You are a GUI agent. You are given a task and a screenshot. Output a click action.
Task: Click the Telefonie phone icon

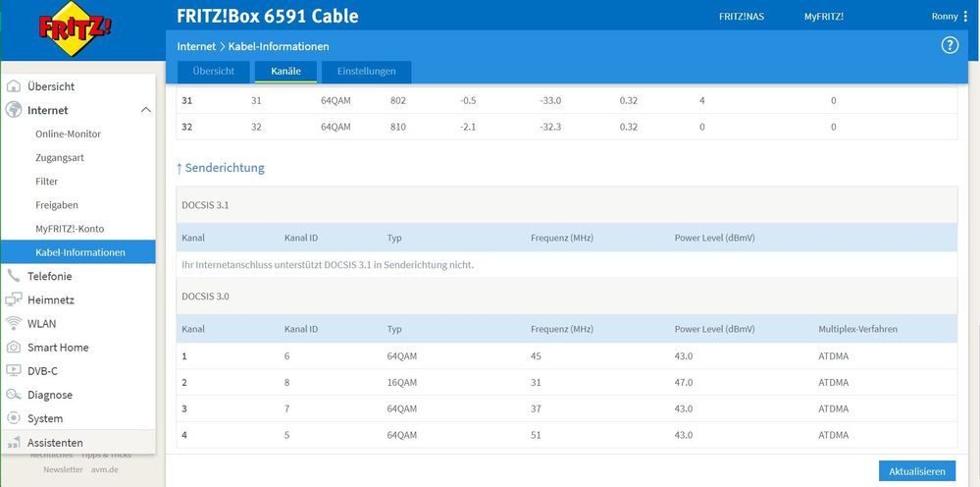pyautogui.click(x=14, y=276)
